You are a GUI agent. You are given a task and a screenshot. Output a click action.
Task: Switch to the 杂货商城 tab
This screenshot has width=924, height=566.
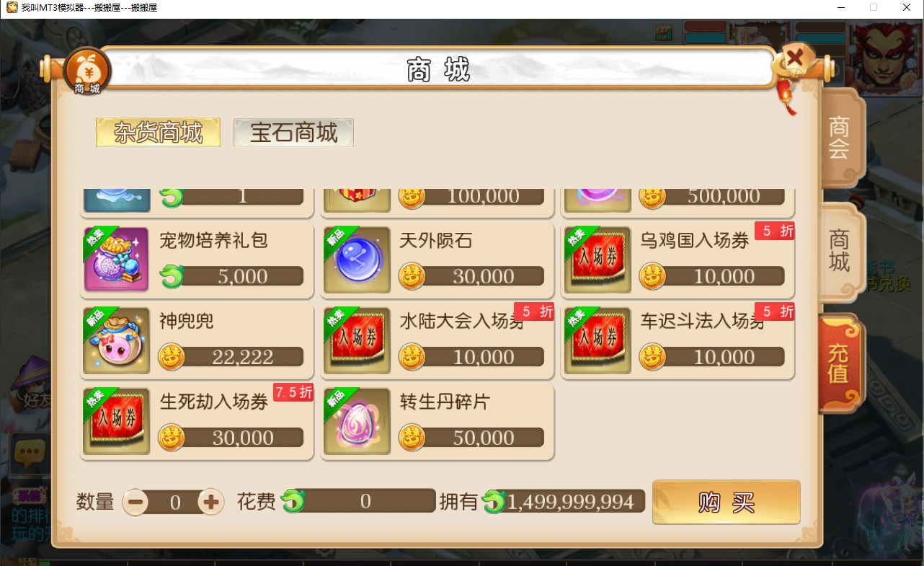[x=158, y=133]
